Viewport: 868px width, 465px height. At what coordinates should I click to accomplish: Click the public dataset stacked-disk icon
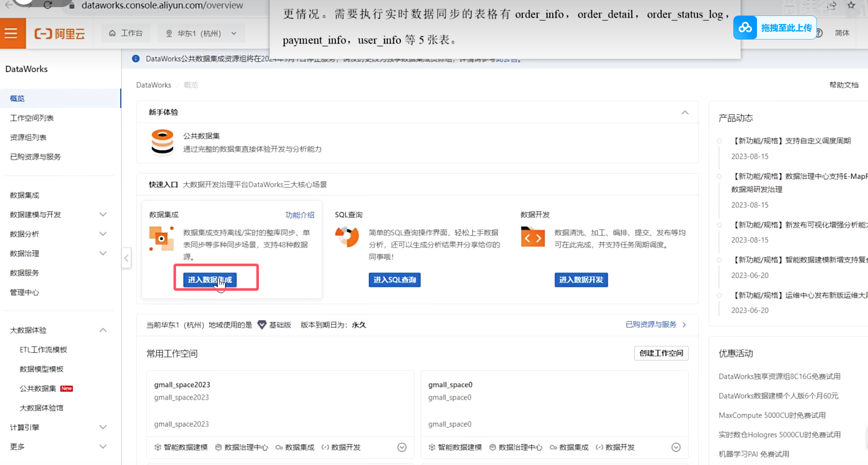(162, 142)
